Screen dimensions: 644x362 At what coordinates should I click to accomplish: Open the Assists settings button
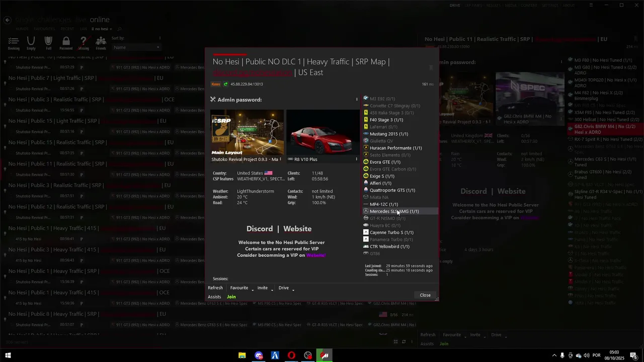[x=214, y=297]
